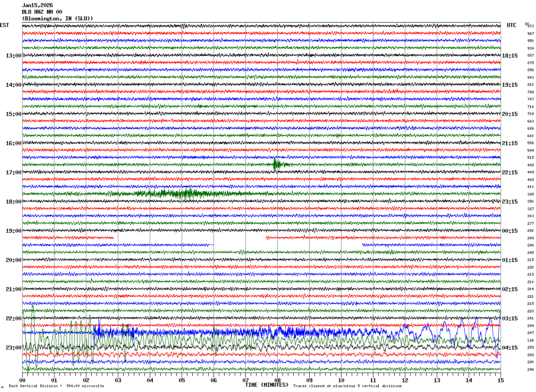Select the 21:00 EST time label
Screen dimensions: 536x392
coord(13,289)
